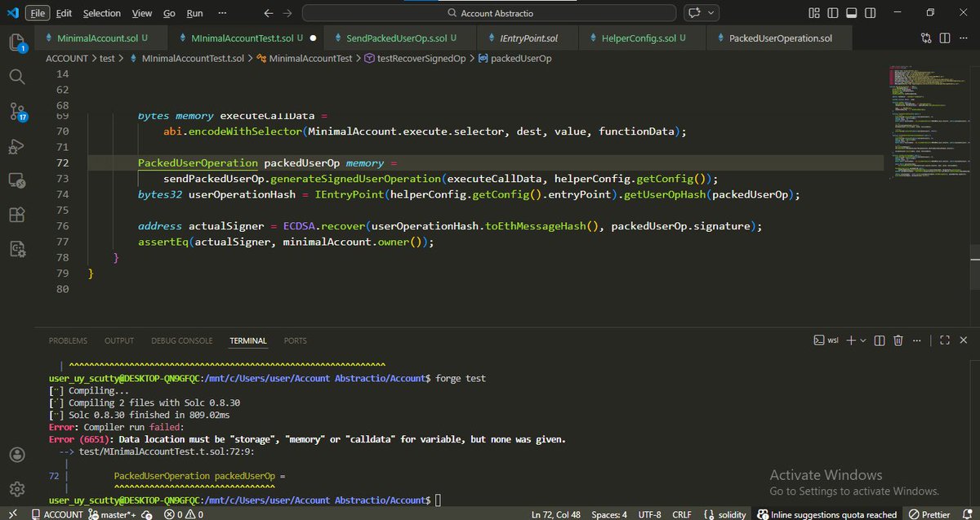Toggle the primary side bar
This screenshot has height=520, width=980.
point(832,13)
